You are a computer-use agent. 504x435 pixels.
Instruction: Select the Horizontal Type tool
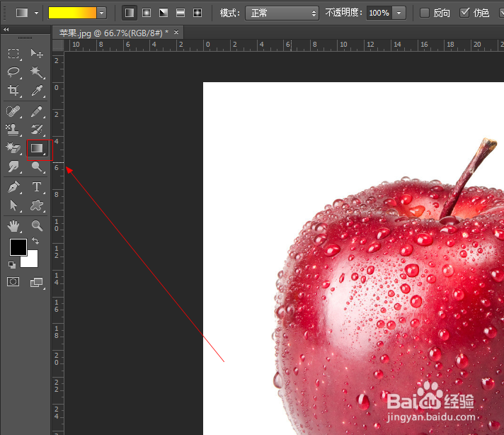pyautogui.click(x=37, y=187)
